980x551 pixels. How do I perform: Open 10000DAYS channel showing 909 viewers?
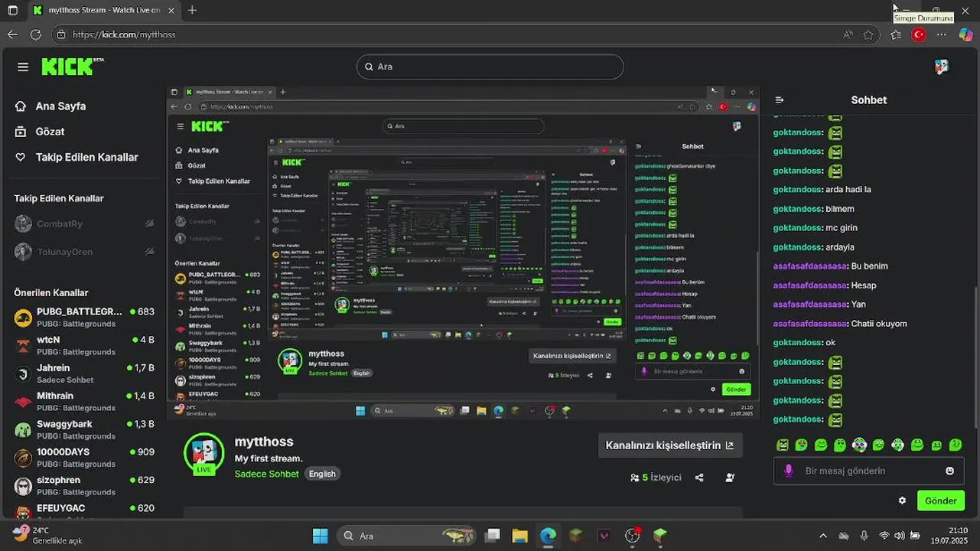[84, 457]
